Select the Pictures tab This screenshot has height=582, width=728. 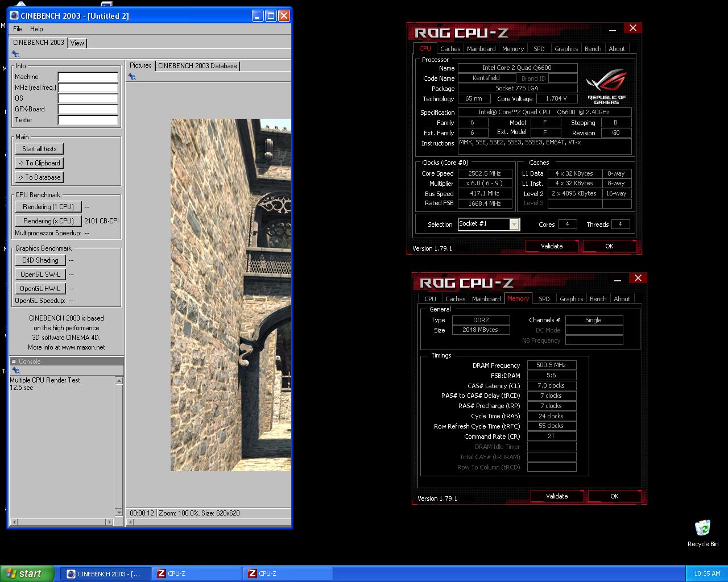coord(140,65)
